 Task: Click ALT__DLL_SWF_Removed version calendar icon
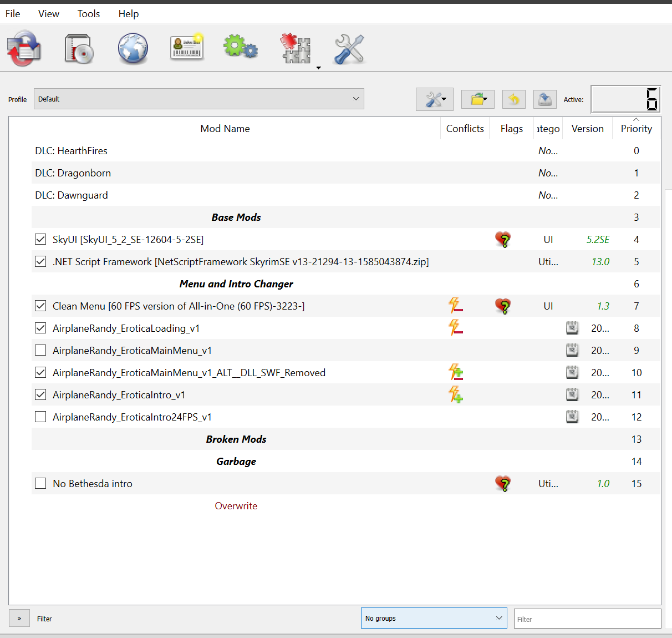pos(572,372)
